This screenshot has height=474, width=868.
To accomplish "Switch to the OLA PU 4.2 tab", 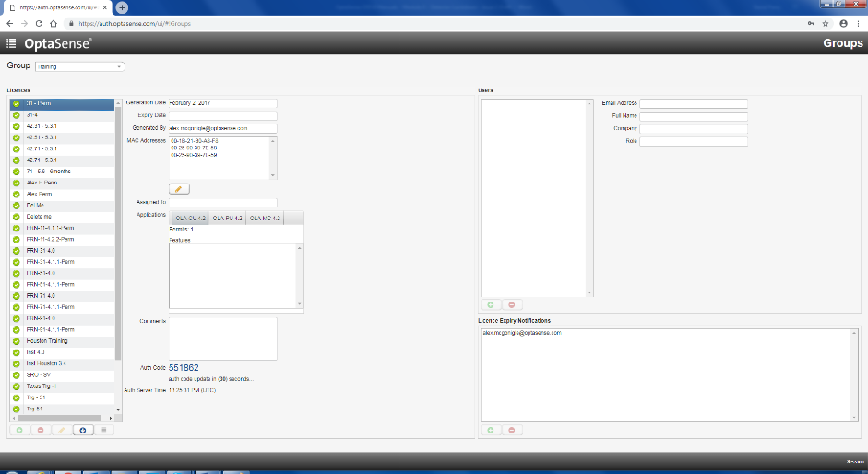I will (x=227, y=219).
